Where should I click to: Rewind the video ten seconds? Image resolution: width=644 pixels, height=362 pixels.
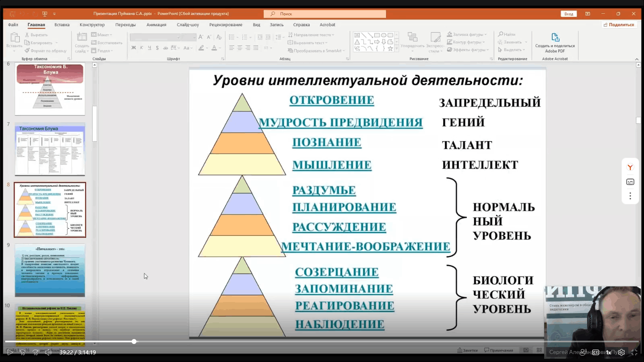coord(23,352)
